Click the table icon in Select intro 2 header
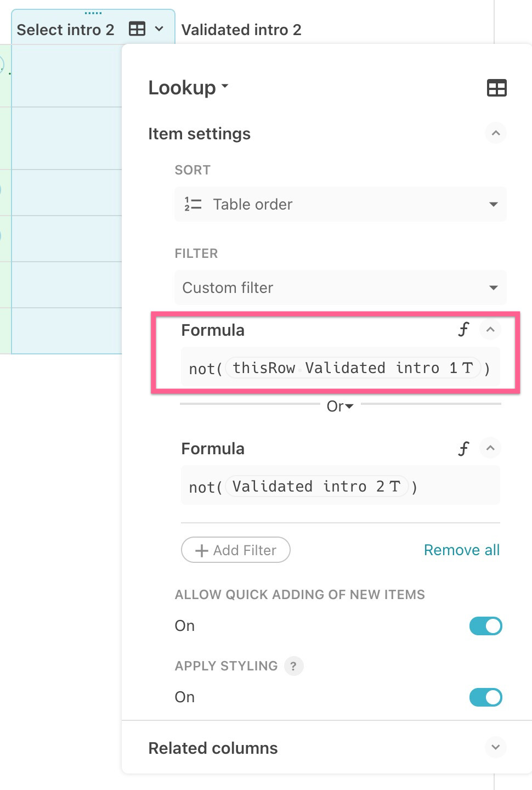 [x=137, y=29]
